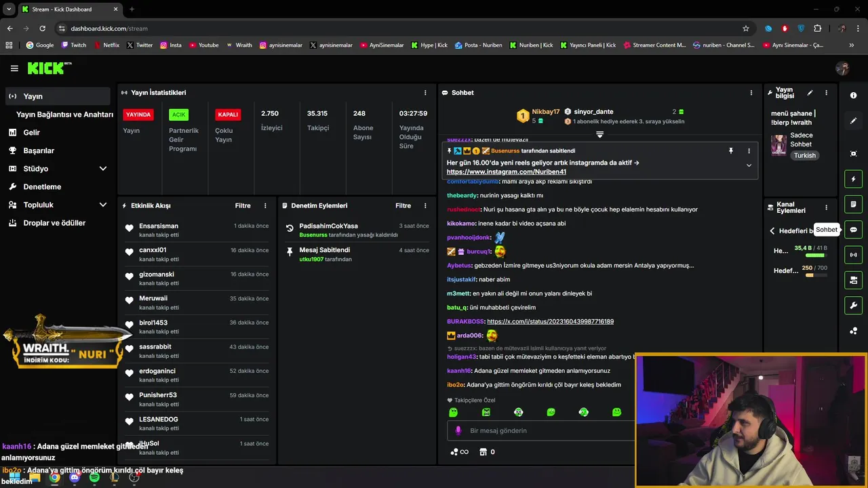
Task: Open Kanal Eylemleri three-dot menu
Action: tap(826, 208)
